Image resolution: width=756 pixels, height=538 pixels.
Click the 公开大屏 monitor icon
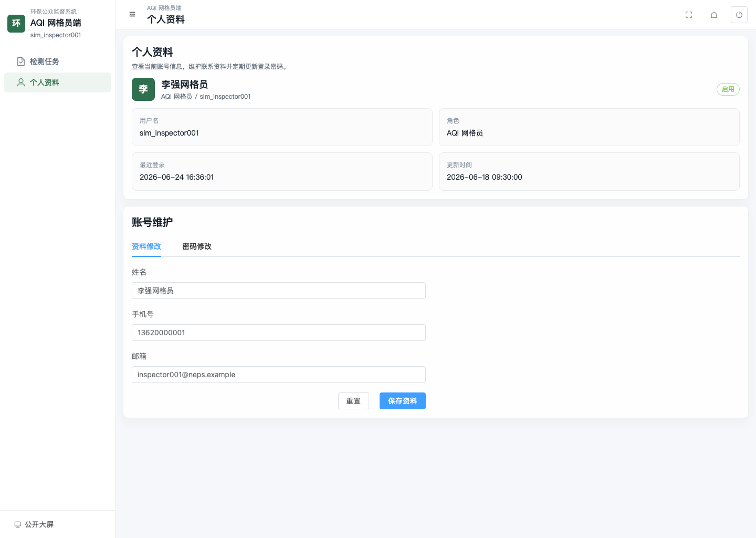(x=18, y=524)
